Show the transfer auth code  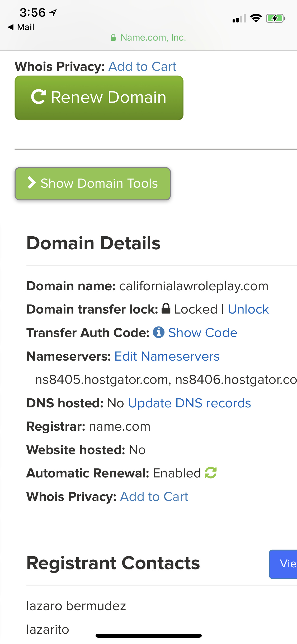(203, 333)
